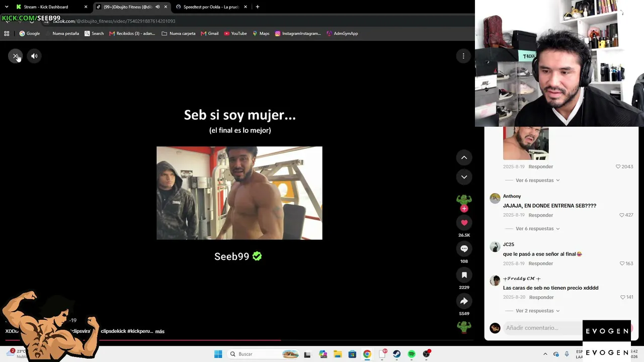Open the image attached to the top comment
The image size is (644, 362).
click(x=526, y=143)
